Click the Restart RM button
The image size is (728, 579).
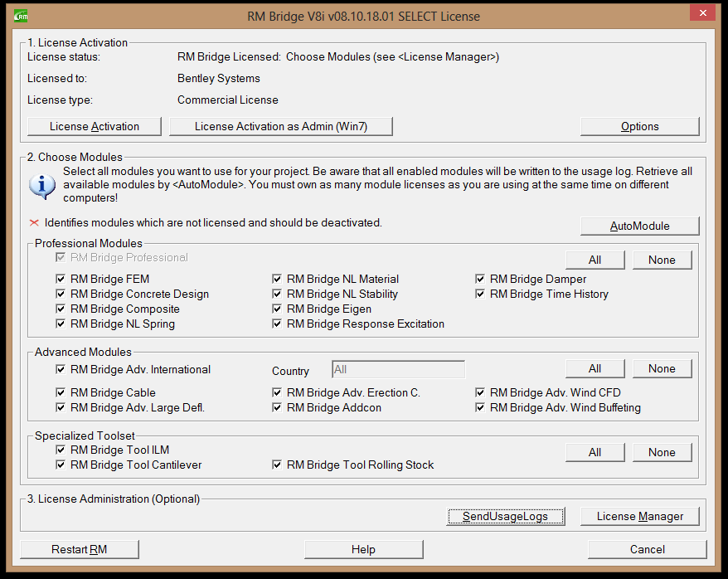point(80,549)
